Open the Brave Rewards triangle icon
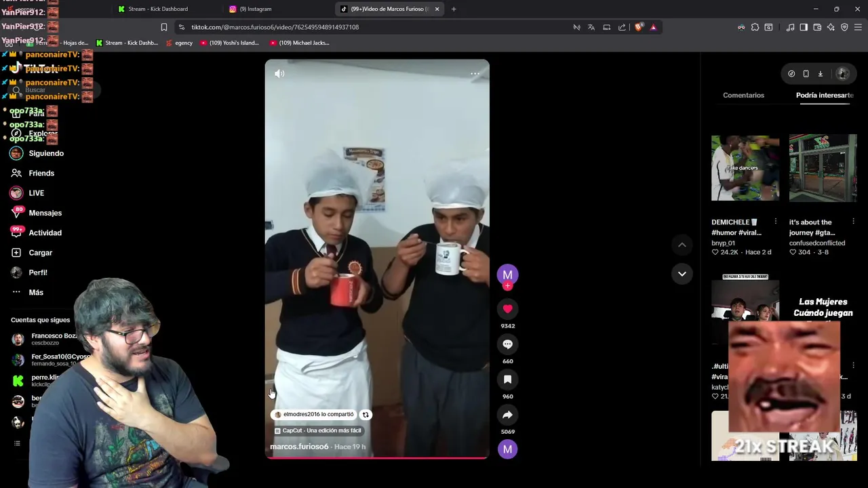Image resolution: width=868 pixels, height=488 pixels. click(653, 27)
